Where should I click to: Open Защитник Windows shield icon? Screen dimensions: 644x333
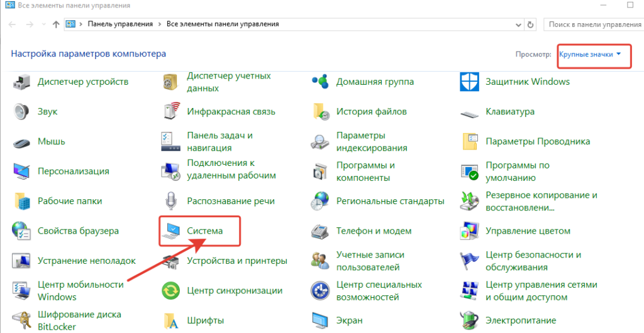click(x=470, y=82)
